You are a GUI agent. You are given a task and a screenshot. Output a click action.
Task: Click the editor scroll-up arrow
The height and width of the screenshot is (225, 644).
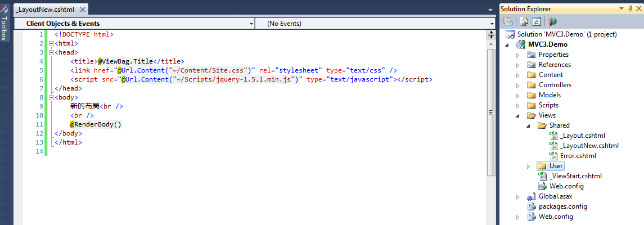coord(490,43)
